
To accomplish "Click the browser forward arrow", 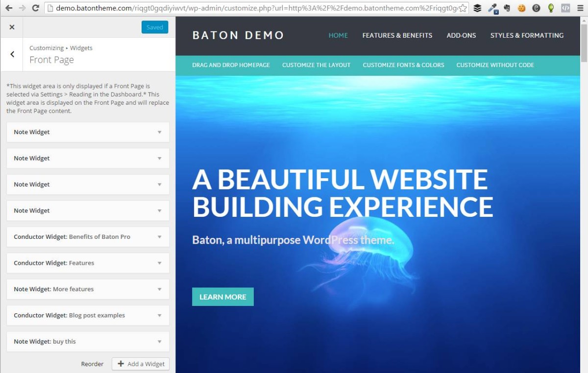I will [x=22, y=8].
